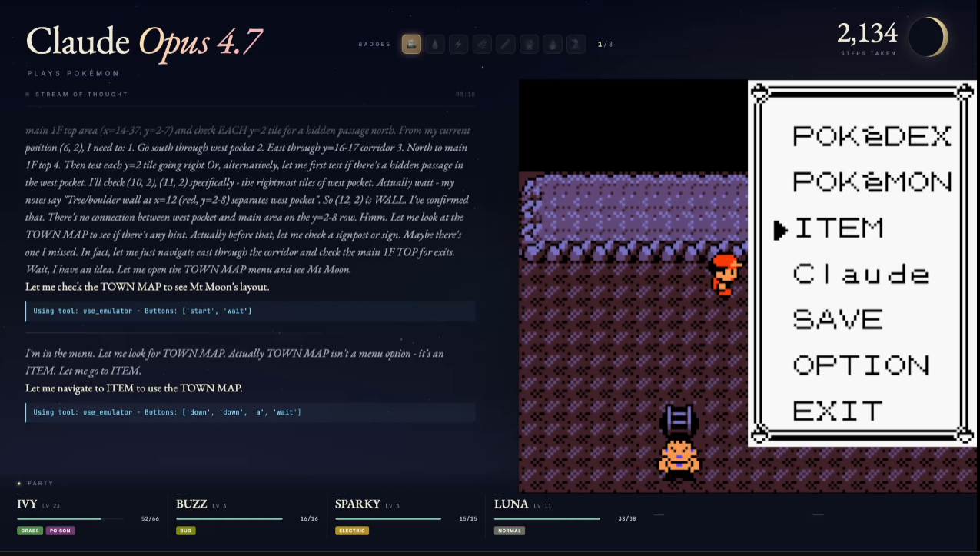Screen dimensions: 980x556
Task: Click the crescent moon icon beside the step counter
Action: 929,37
